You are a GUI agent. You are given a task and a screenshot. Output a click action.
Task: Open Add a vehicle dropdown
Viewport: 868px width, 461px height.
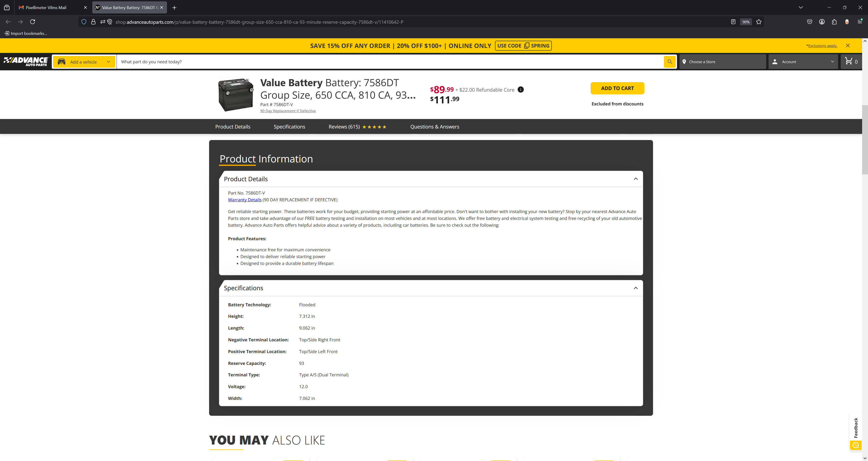84,62
